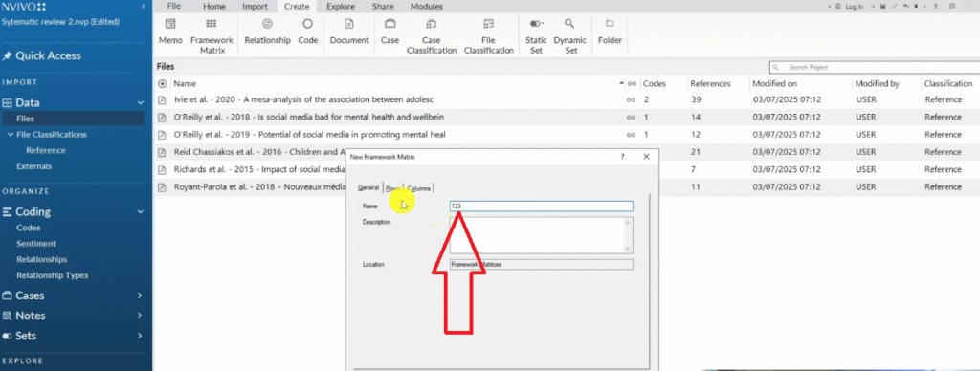Screen dimensions: 980x371
Task: Switch to the Share ribbon tab
Action: (383, 7)
